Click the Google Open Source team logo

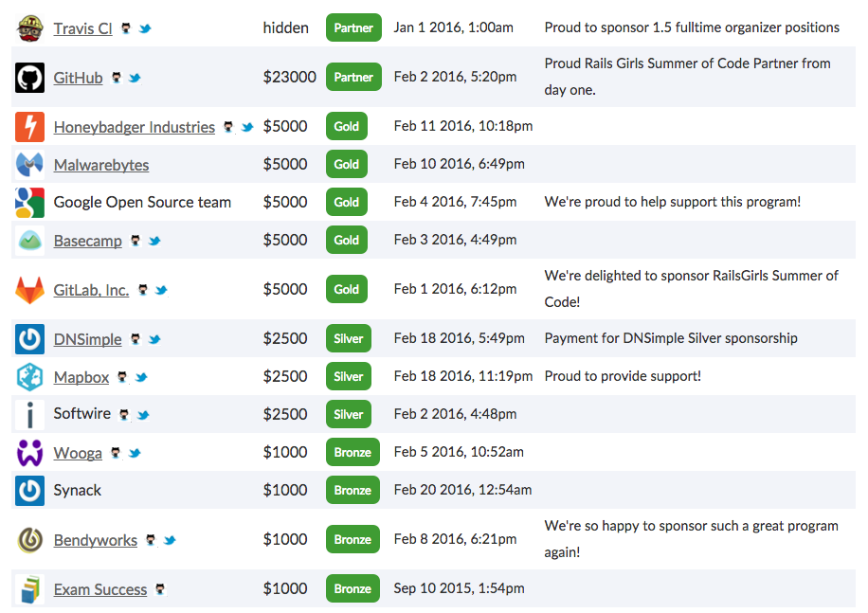(30, 203)
